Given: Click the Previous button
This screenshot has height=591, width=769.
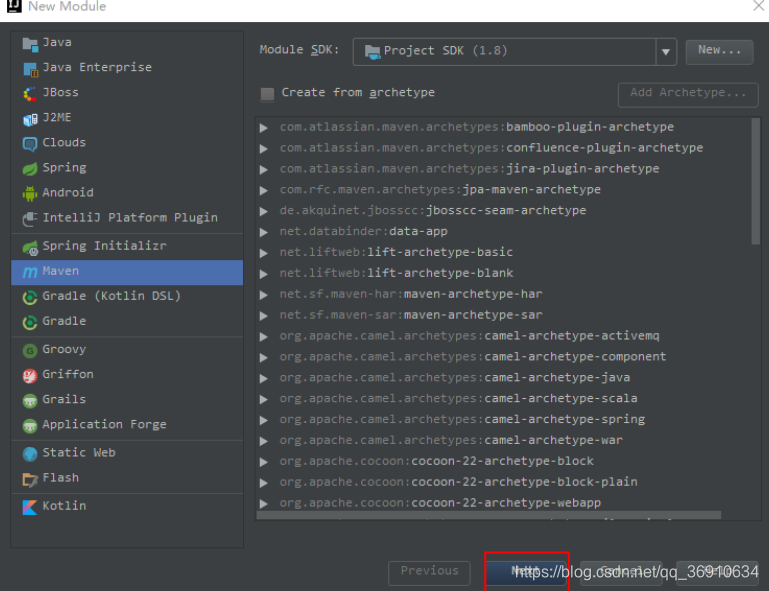Looking at the screenshot, I should coord(429,573).
